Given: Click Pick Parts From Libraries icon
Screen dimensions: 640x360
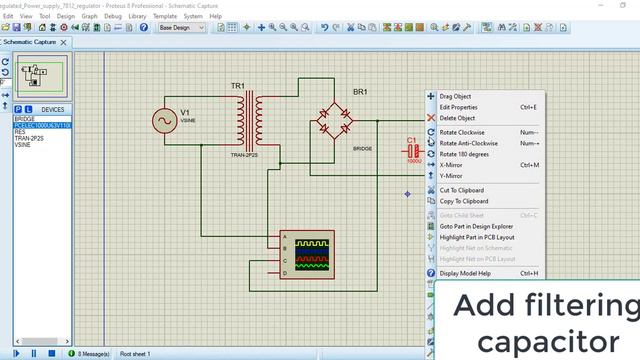Looking at the screenshot, I should tap(434, 27).
